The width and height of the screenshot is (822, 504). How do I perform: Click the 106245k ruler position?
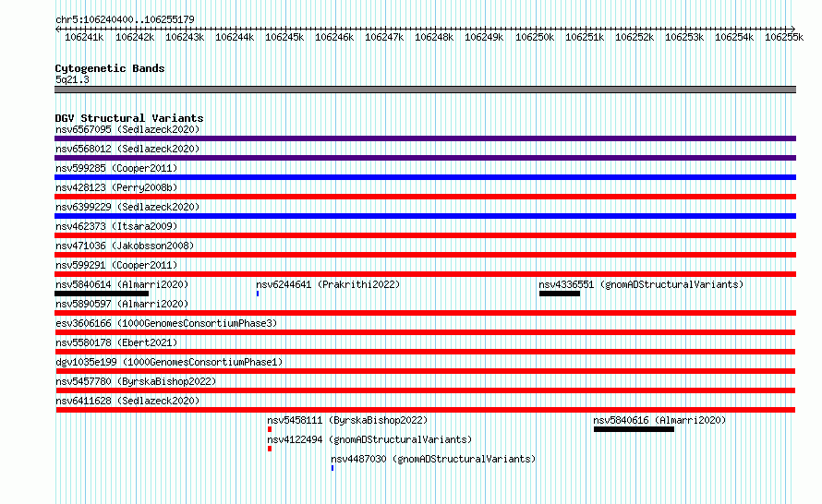point(284,37)
